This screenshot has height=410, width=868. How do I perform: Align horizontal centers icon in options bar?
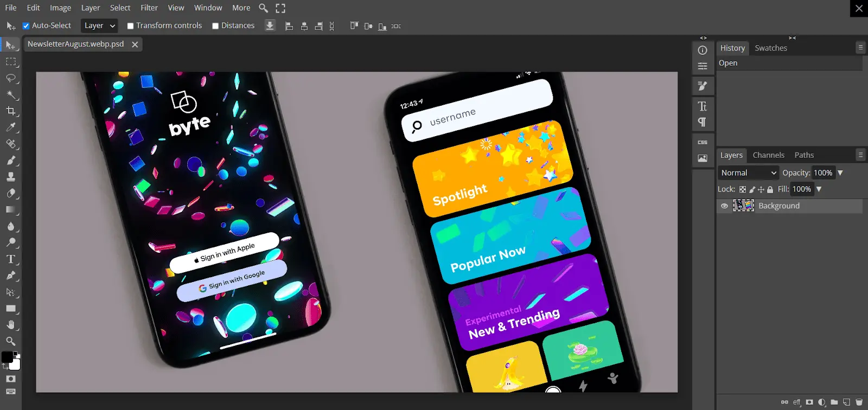(x=304, y=26)
